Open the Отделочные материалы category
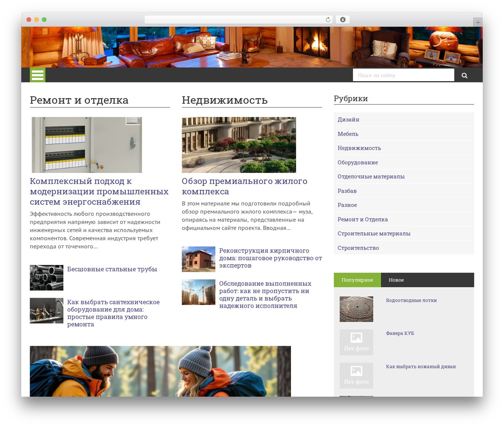504x427 pixels. tap(404, 176)
